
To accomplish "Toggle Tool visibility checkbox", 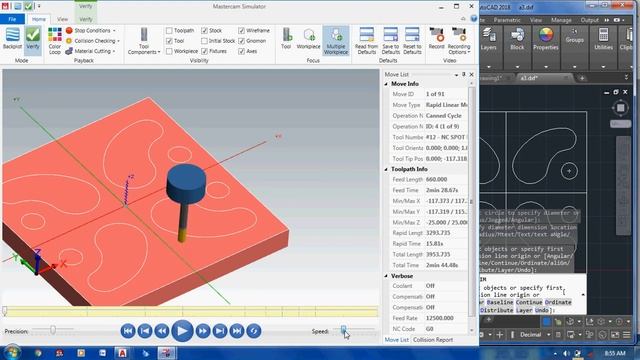I will click(x=169, y=41).
